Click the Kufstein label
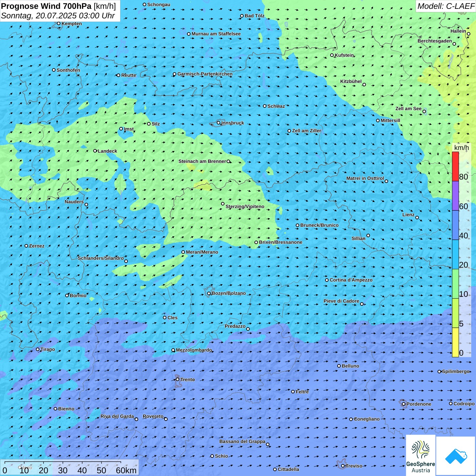 tap(344, 55)
